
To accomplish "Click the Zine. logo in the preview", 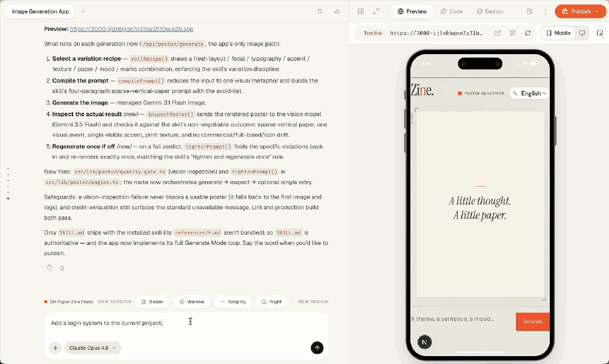I will [422, 90].
